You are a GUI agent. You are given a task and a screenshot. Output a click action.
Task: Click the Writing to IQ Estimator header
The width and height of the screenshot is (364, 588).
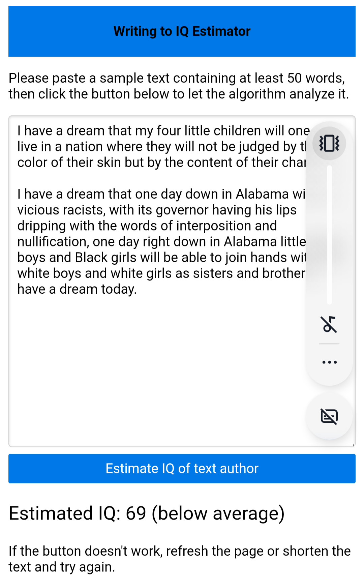pyautogui.click(x=182, y=31)
